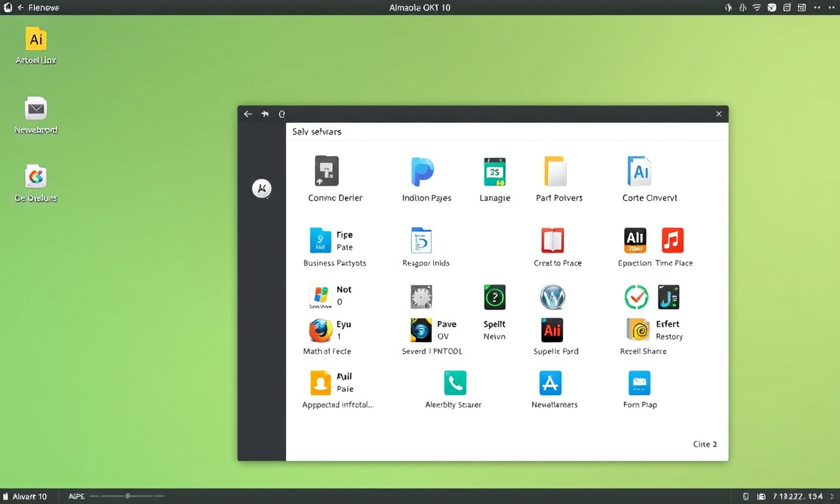Viewport: 840px width, 504px height.
Task: Open the Comme Derier app icon
Action: [327, 171]
